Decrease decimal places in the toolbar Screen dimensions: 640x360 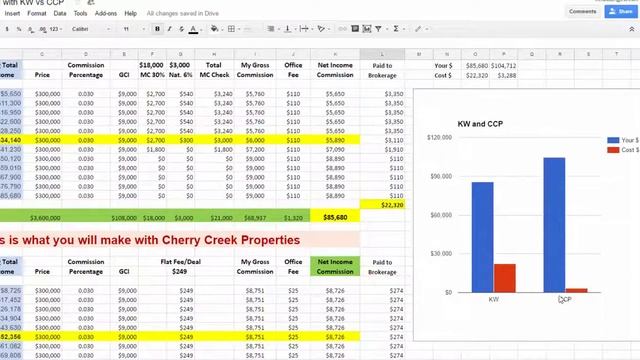coord(31,29)
